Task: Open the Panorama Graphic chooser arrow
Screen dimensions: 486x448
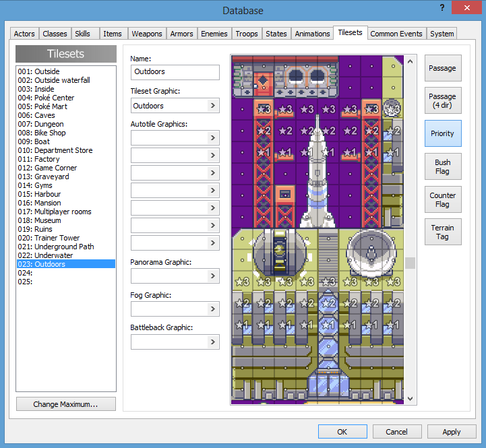Action: pos(213,276)
